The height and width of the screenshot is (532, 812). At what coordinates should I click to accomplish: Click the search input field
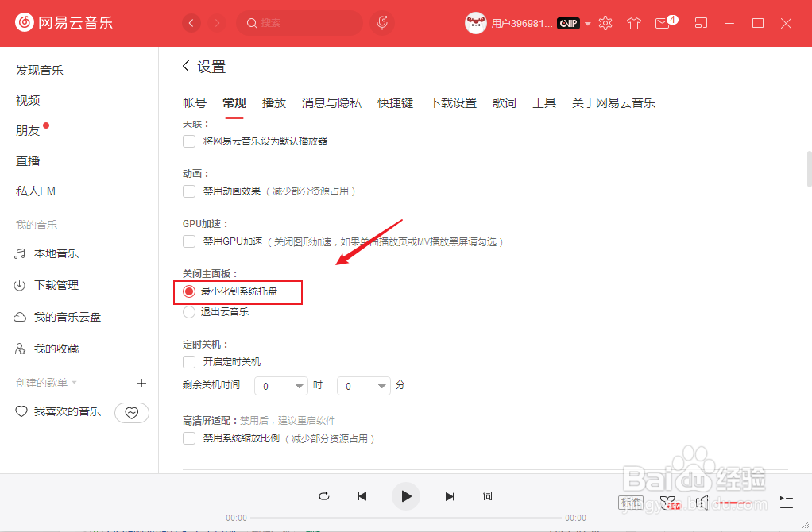coord(300,23)
